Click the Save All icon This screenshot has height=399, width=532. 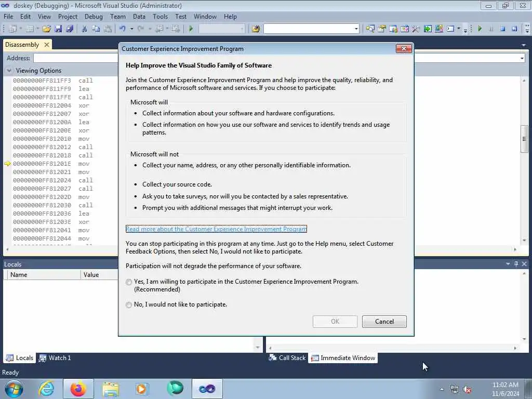pos(70,29)
